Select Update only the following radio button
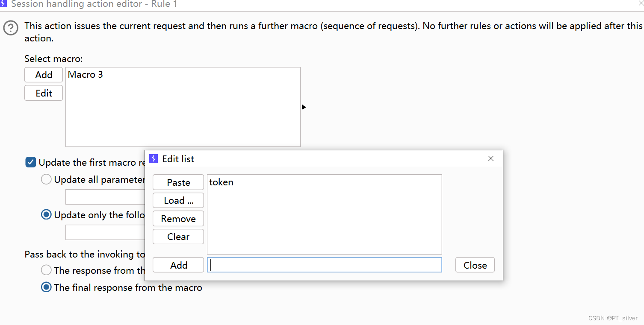The height and width of the screenshot is (325, 644). pos(46,215)
